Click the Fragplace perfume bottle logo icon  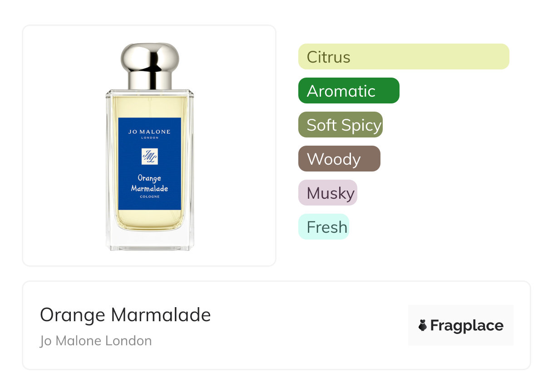[x=423, y=325]
